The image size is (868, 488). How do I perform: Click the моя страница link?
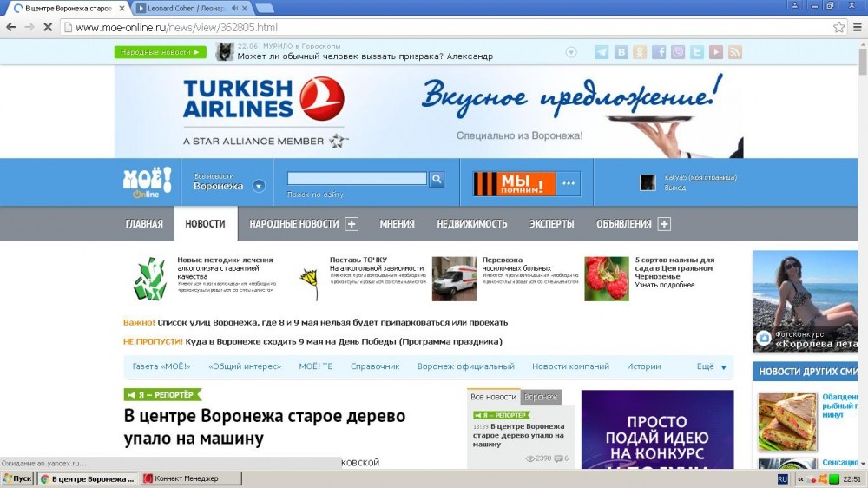[x=713, y=178]
